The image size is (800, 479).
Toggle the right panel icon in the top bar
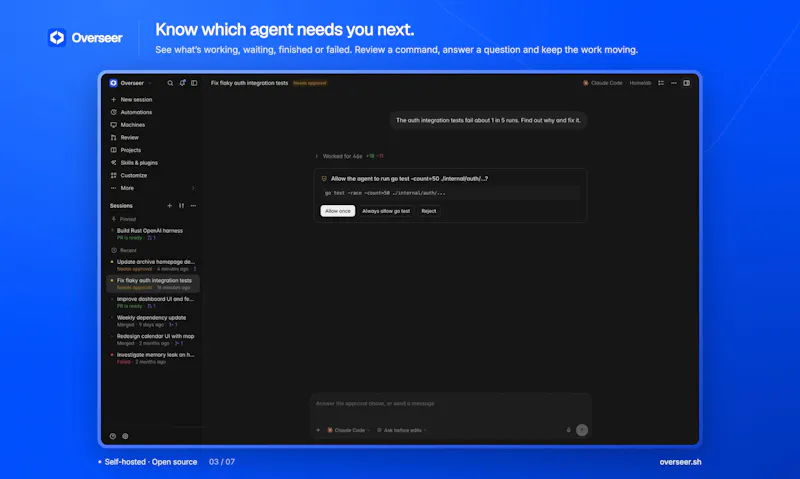[687, 83]
